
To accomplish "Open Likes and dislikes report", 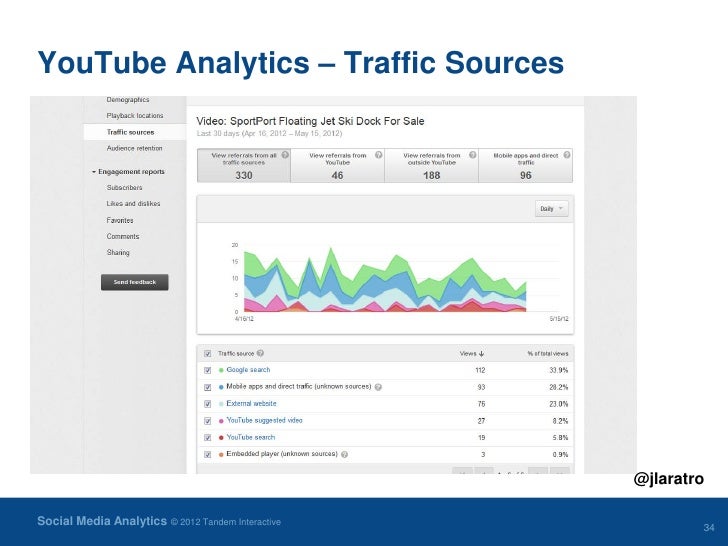I will click(x=133, y=203).
